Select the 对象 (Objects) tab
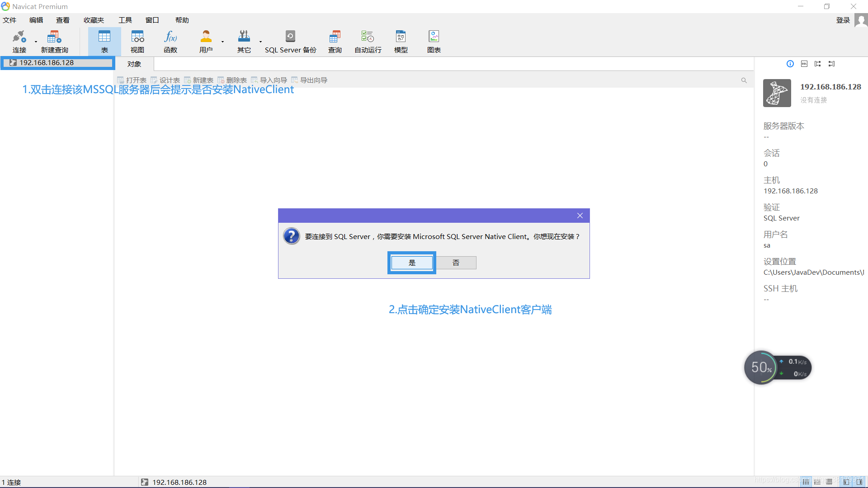The height and width of the screenshot is (488, 868). pyautogui.click(x=134, y=64)
